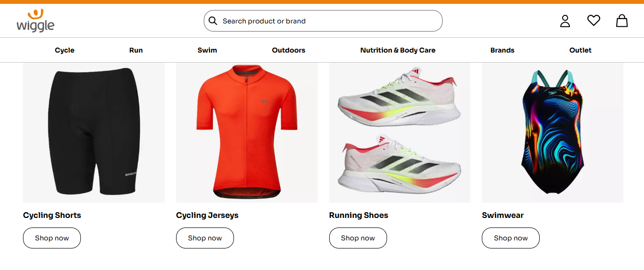Click the orange cycling jersey image
Image resolution: width=644 pixels, height=270 pixels.
pyautogui.click(x=247, y=131)
